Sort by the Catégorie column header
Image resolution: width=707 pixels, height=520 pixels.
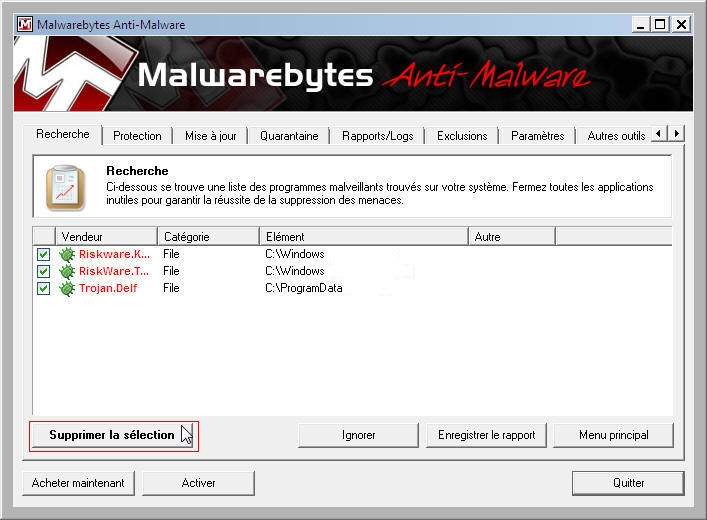(208, 237)
